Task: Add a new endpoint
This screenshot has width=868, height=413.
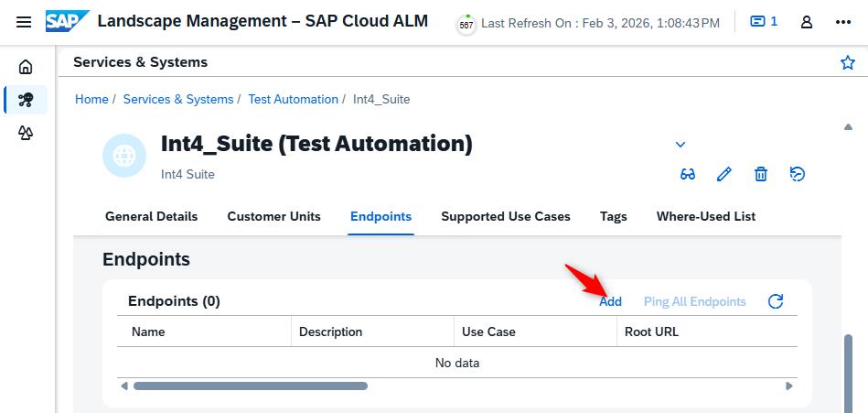Action: tap(611, 301)
